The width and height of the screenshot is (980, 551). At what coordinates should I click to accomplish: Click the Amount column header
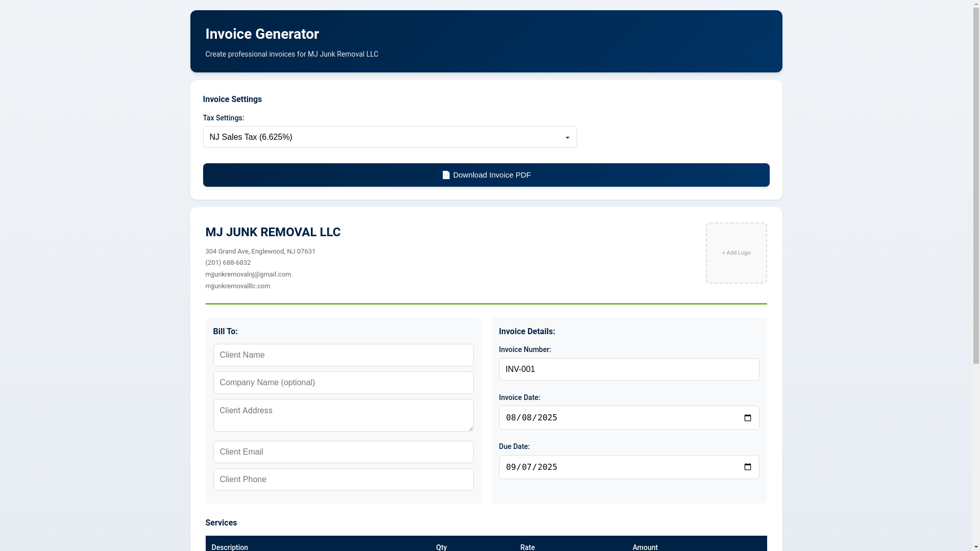click(645, 547)
